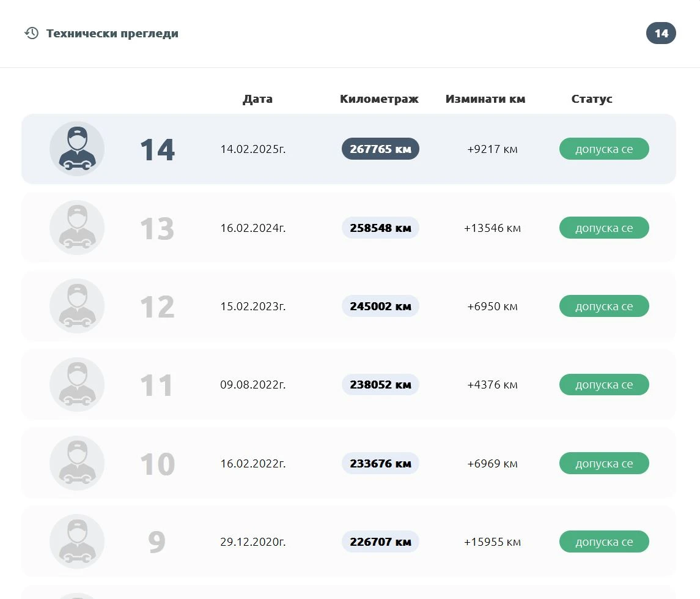Click the history clock icon beside Технически прегледи
Image resolution: width=700 pixels, height=599 pixels.
[31, 33]
